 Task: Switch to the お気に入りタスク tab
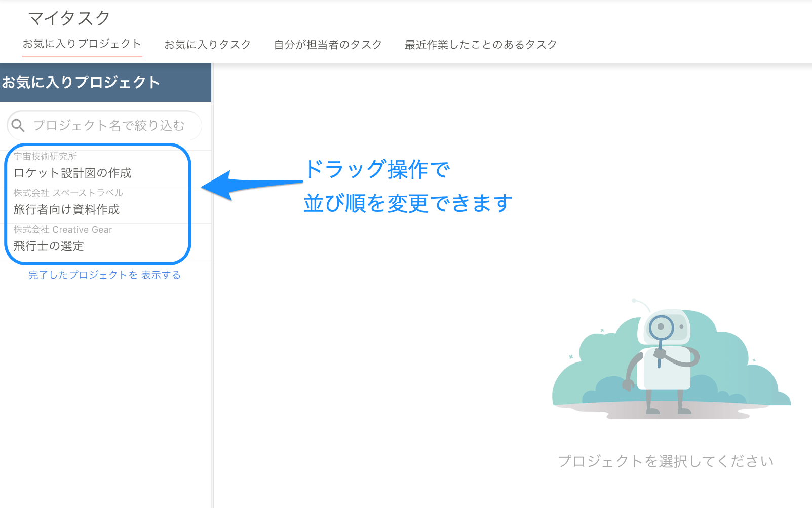[x=207, y=44]
